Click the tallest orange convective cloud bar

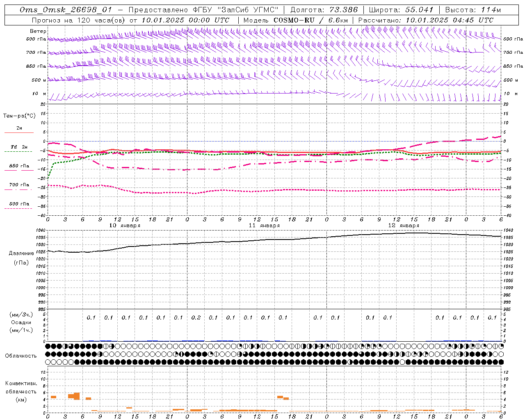click(77, 396)
